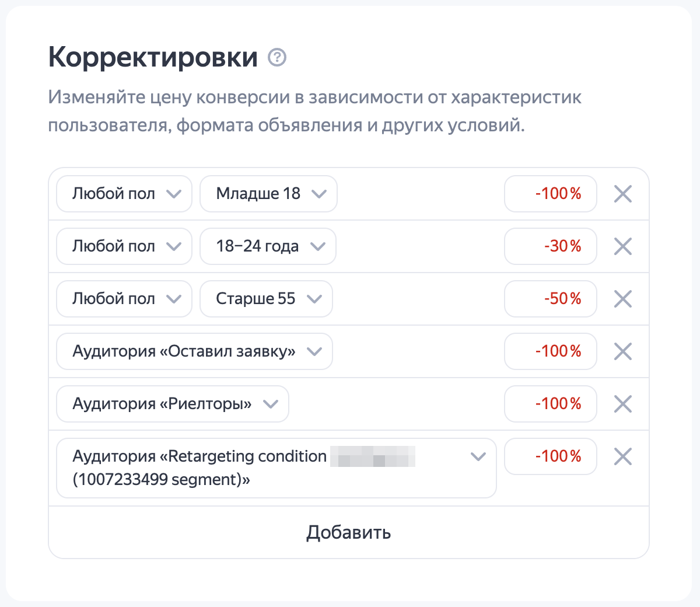
Task: Open the 18–24 года age dropdown
Action: (x=268, y=246)
